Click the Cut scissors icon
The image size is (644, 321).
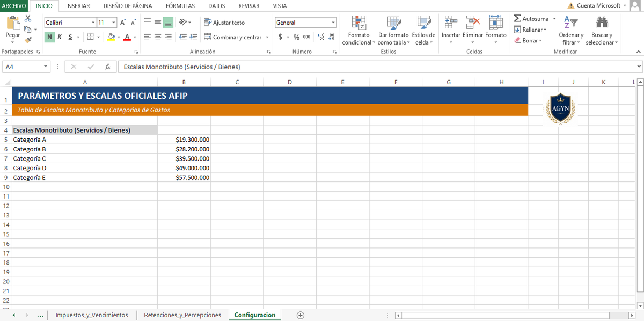point(28,19)
